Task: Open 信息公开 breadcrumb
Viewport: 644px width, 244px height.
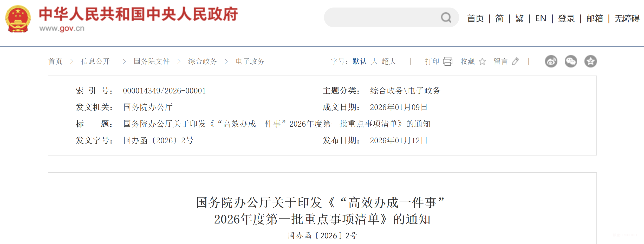Action: coord(95,62)
